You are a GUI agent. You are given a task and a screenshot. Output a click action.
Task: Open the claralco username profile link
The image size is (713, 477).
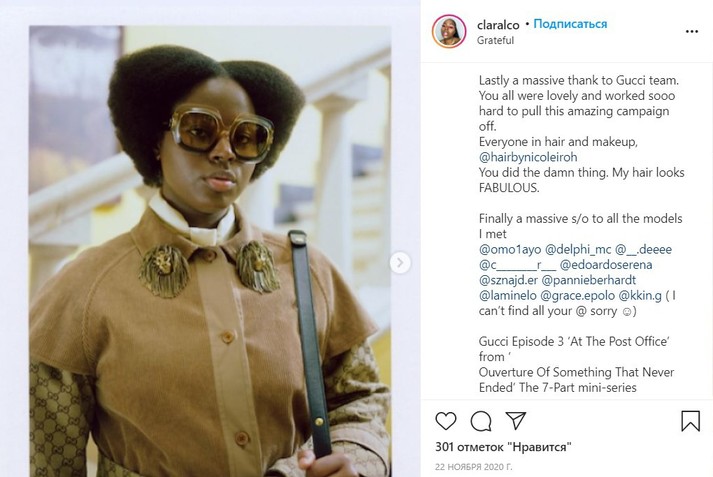click(x=497, y=24)
